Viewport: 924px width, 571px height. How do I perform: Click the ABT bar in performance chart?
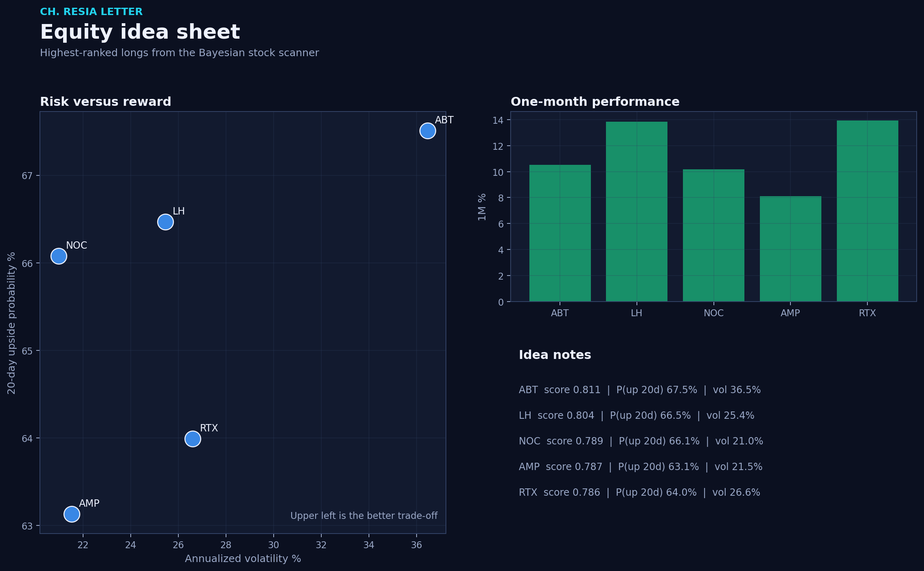(560, 233)
